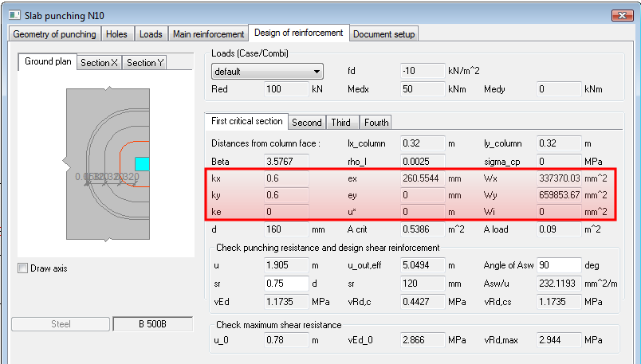Screen dimensions: 641x364
Task: Switch to Third critical section tab
Action: [341, 122]
